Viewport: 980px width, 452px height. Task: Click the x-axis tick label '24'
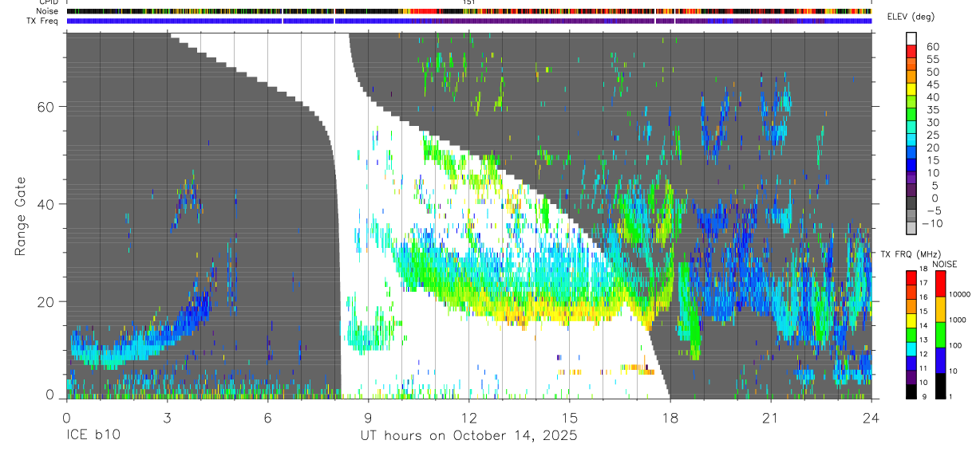(x=871, y=418)
